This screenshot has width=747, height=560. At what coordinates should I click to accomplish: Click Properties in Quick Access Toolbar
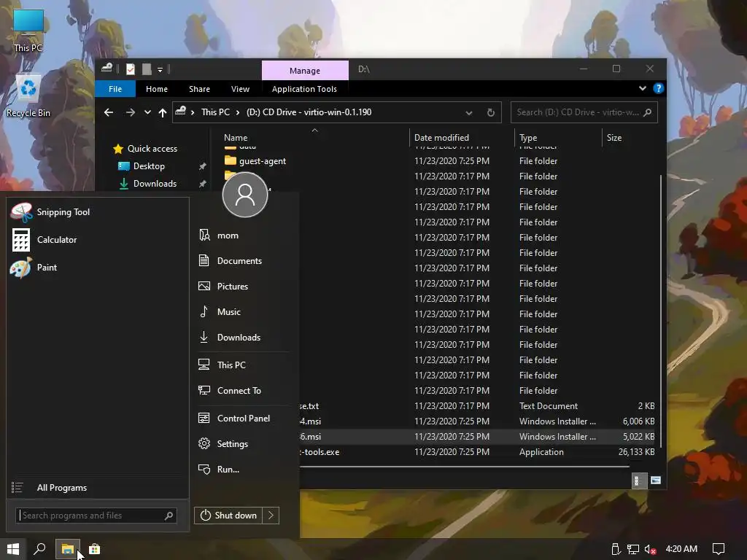(x=130, y=69)
